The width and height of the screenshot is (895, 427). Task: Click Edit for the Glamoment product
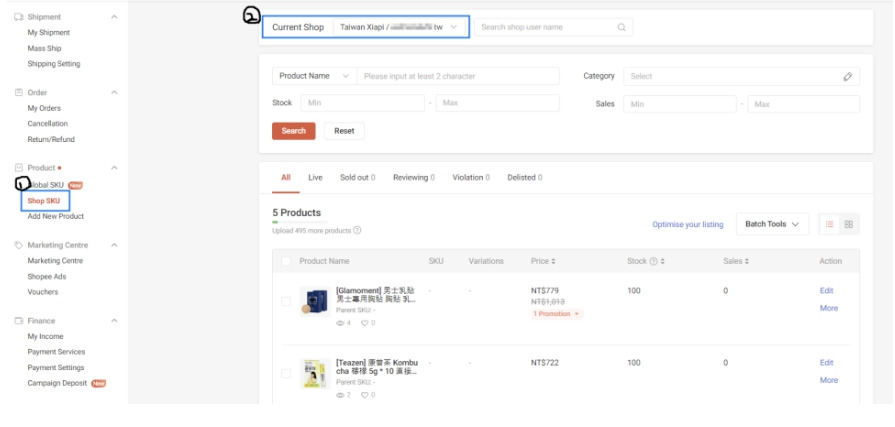point(827,291)
